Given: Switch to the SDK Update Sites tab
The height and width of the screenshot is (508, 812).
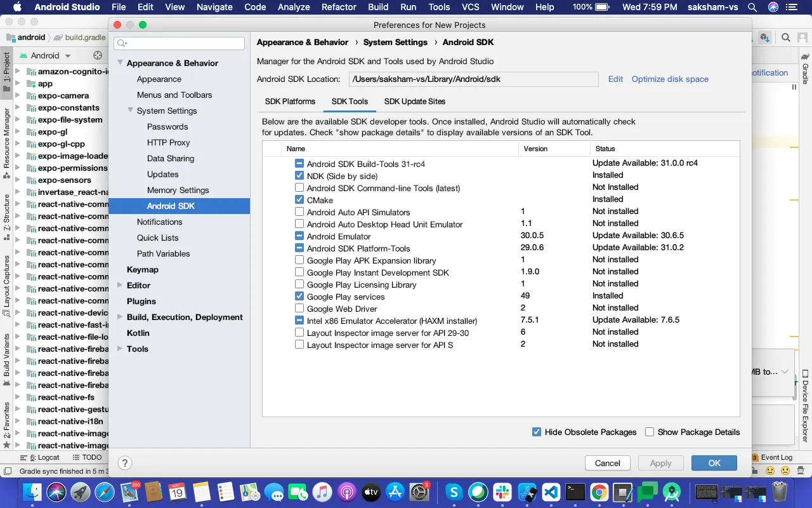Looking at the screenshot, I should 415,102.
